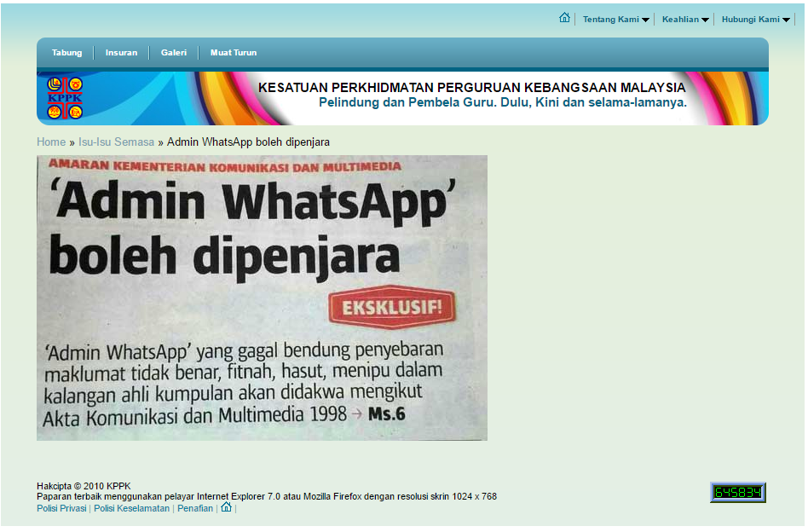The width and height of the screenshot is (808, 532).
Task: Open the Polisi Keselamatan link
Action: pyautogui.click(x=131, y=509)
